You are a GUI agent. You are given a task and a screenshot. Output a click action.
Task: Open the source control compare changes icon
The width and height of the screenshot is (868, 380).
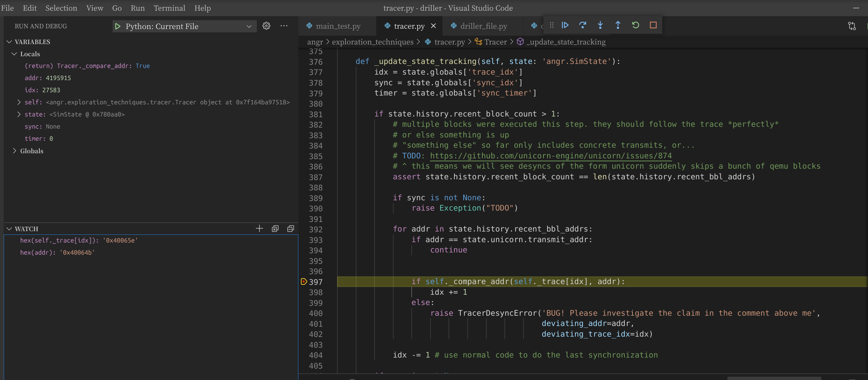852,26
